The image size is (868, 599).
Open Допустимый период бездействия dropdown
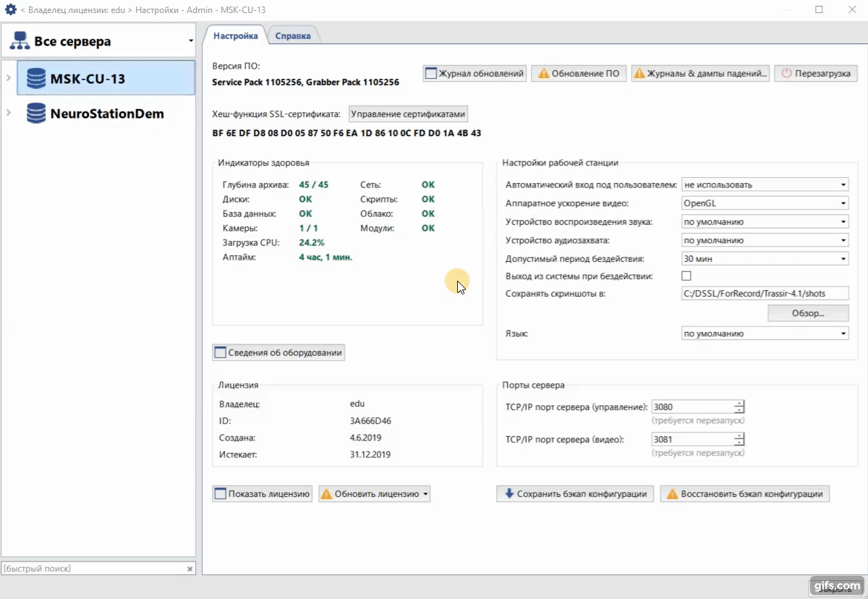point(765,258)
